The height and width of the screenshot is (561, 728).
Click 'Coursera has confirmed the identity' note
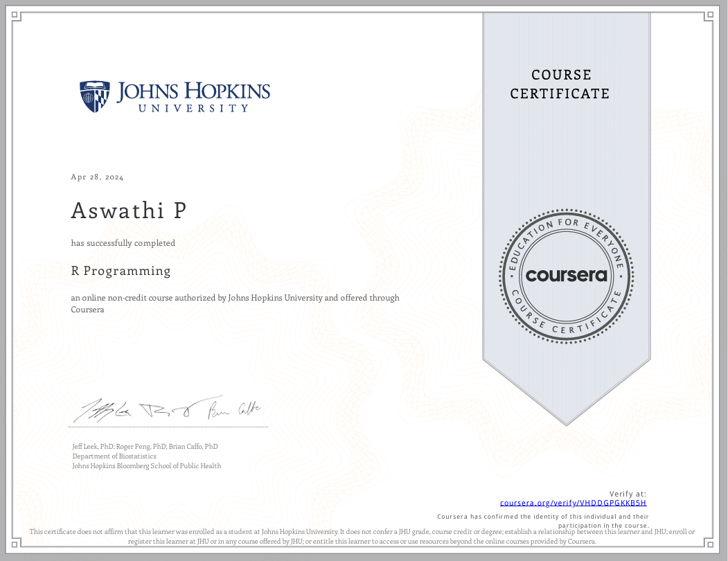point(543,521)
